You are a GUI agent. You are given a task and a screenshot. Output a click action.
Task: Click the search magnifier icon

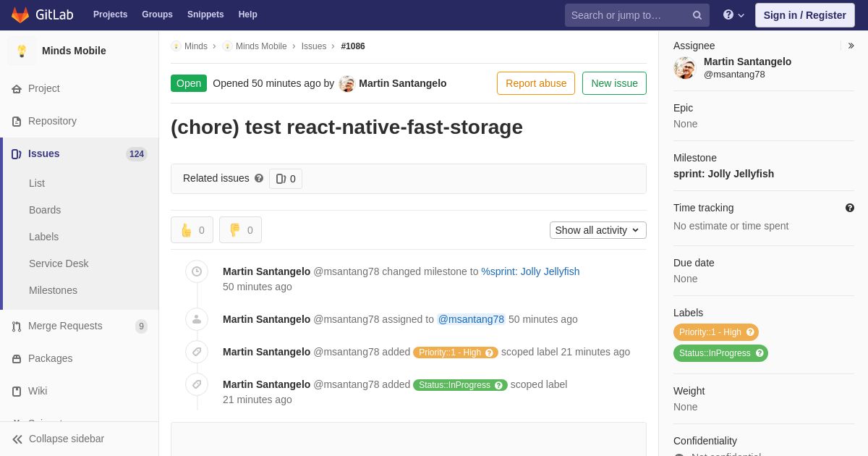(x=697, y=15)
